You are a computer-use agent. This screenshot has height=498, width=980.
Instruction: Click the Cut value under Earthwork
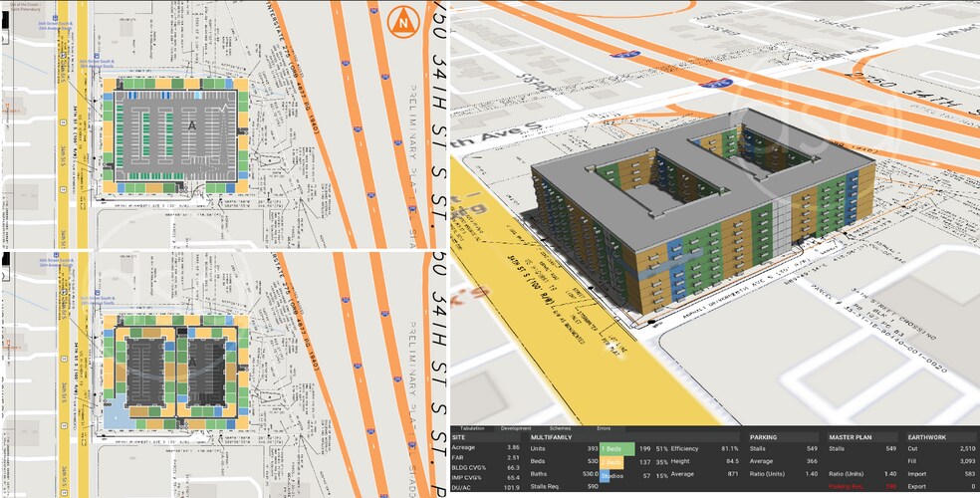tap(969, 449)
